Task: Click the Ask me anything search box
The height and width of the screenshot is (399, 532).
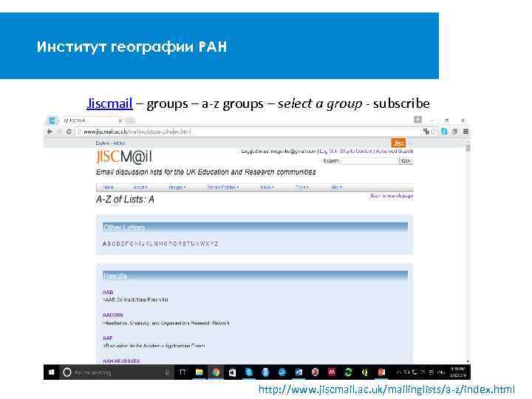Action: click(117, 372)
